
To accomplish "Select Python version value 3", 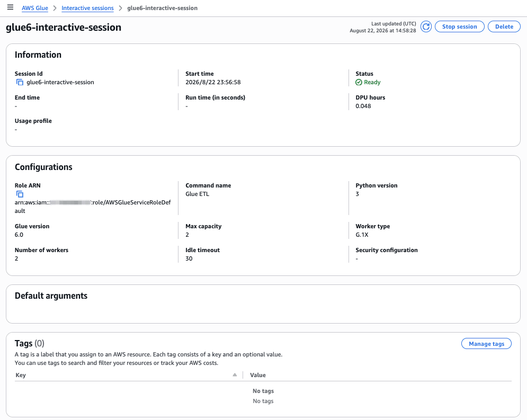I will [358, 194].
